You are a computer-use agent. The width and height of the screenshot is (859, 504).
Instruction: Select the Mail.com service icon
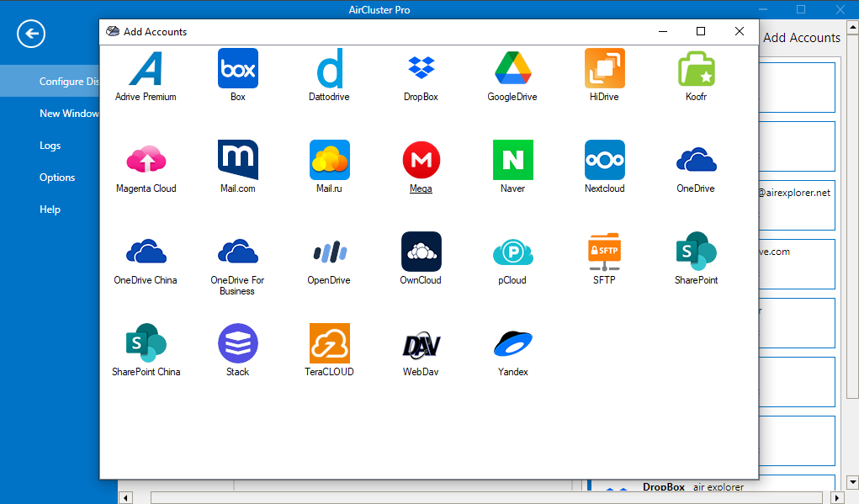coord(238,160)
